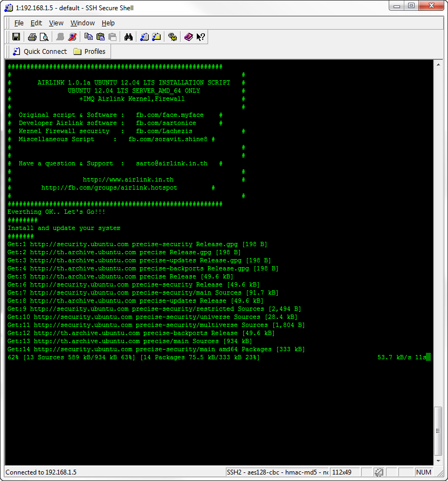Click the 'http://www.airlink.in.th' text
This screenshot has height=481, width=448.
(128, 180)
